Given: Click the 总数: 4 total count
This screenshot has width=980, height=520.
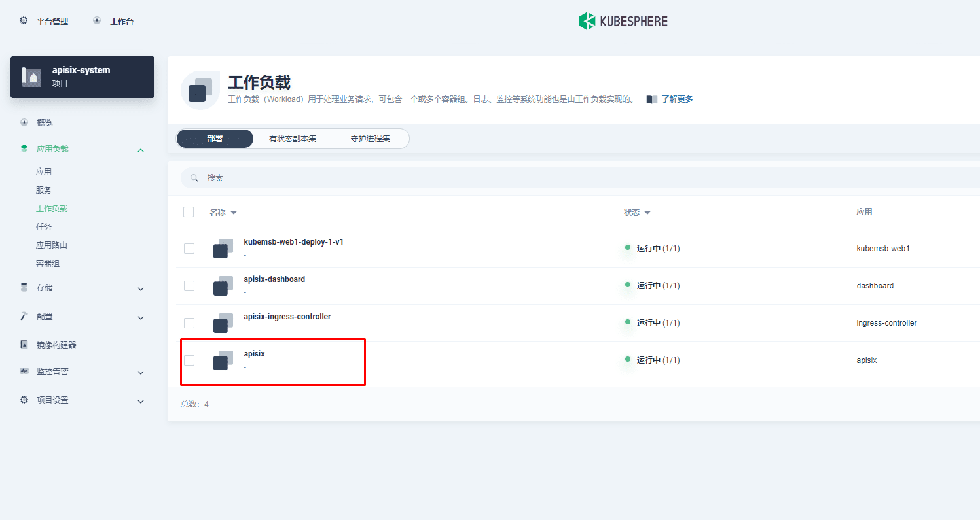Looking at the screenshot, I should [194, 404].
